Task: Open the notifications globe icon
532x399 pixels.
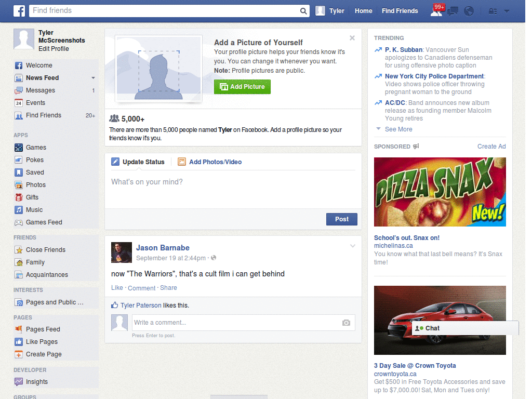Action: [x=469, y=11]
